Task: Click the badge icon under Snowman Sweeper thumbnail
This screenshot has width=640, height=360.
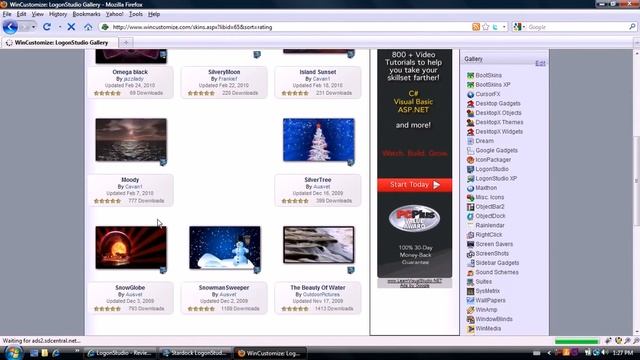Action: tap(257, 270)
